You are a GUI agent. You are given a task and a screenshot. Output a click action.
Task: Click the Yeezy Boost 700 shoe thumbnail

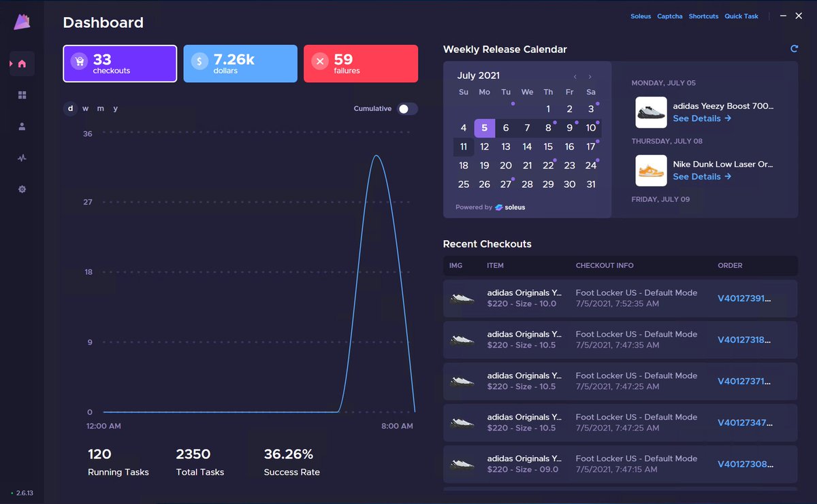(x=651, y=112)
